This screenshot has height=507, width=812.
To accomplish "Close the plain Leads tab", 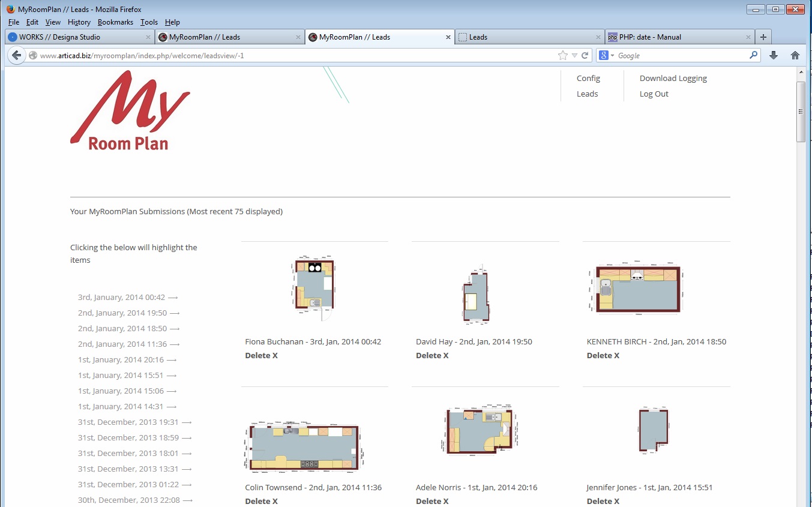I will coord(598,37).
